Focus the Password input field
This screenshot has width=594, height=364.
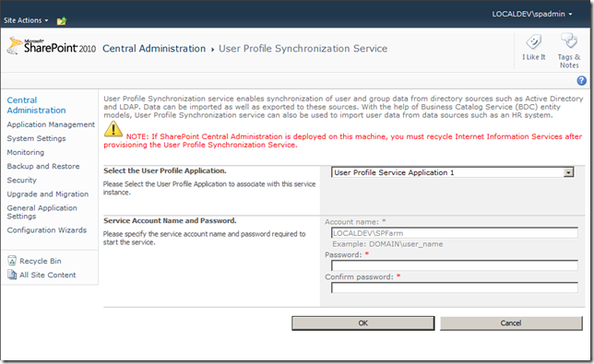(454, 265)
